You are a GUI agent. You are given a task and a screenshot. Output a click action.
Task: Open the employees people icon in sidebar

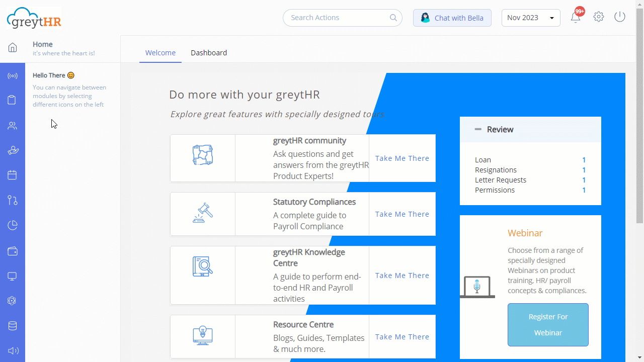coord(13,126)
